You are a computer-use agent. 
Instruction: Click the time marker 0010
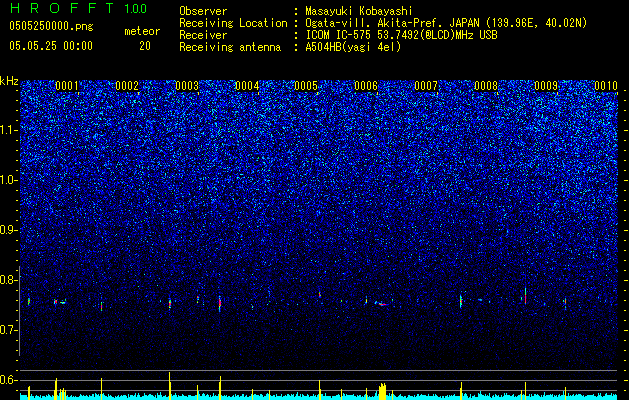tap(606, 86)
